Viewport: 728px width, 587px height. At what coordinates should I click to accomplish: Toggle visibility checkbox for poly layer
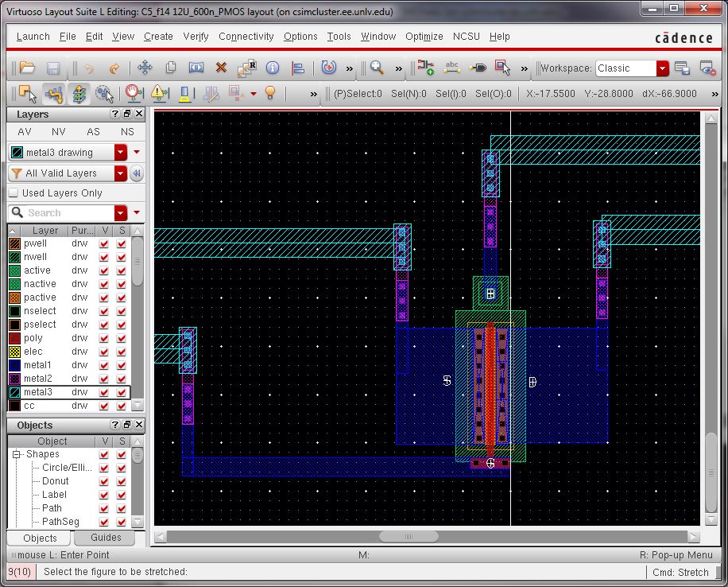104,338
